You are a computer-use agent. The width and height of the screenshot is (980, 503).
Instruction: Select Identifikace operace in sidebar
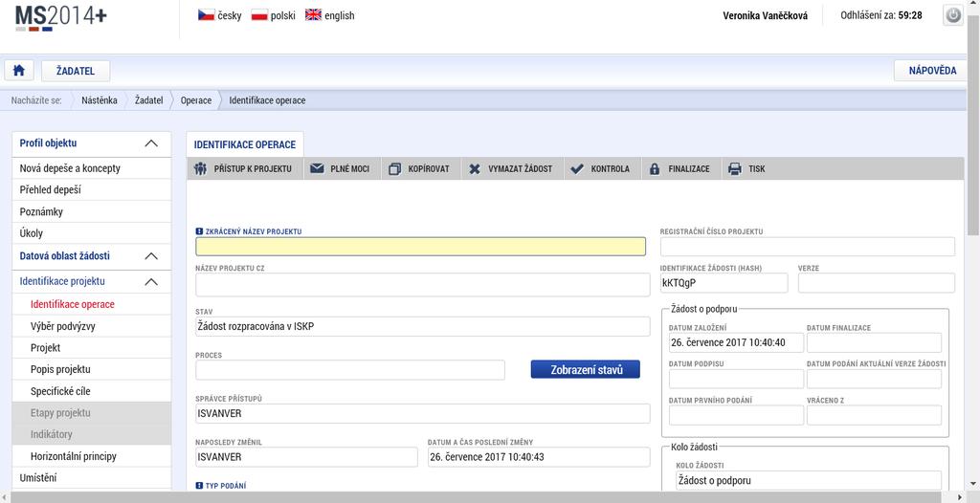[91, 304]
